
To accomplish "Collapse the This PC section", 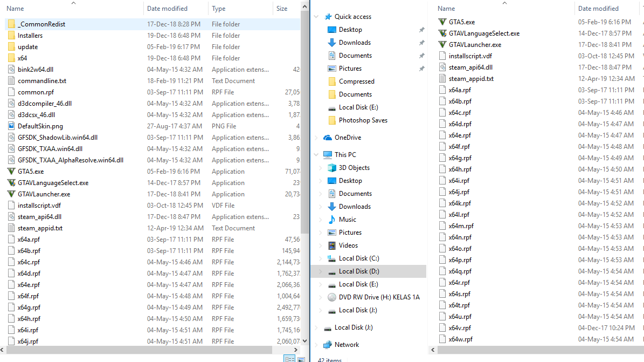I will (316, 154).
